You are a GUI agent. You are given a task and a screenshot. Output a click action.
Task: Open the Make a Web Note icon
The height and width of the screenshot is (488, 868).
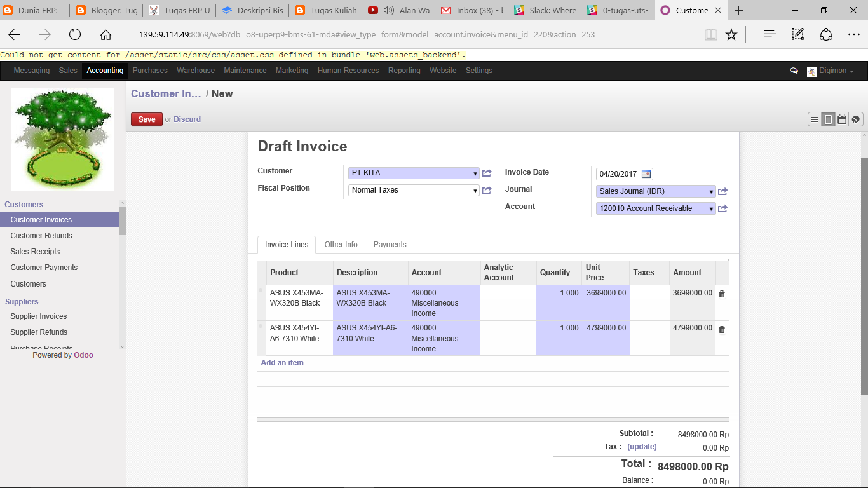point(798,35)
